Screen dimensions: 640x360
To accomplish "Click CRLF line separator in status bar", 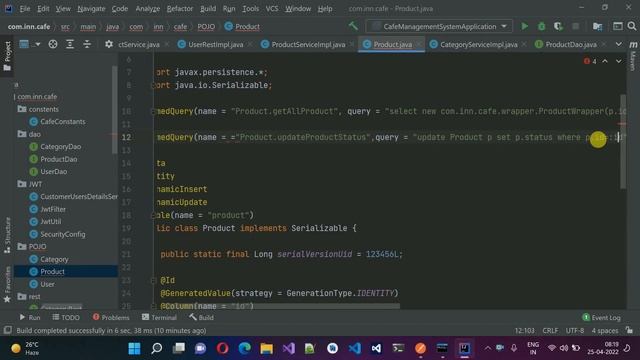I will click(550, 330).
